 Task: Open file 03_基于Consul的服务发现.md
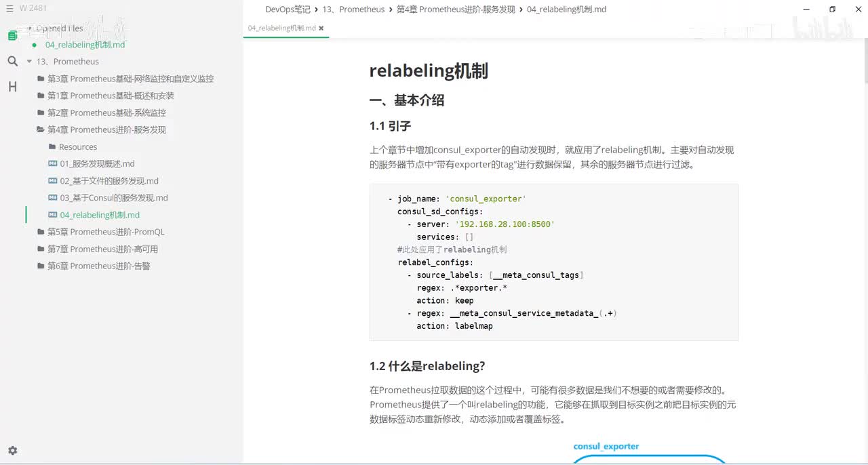pos(114,198)
